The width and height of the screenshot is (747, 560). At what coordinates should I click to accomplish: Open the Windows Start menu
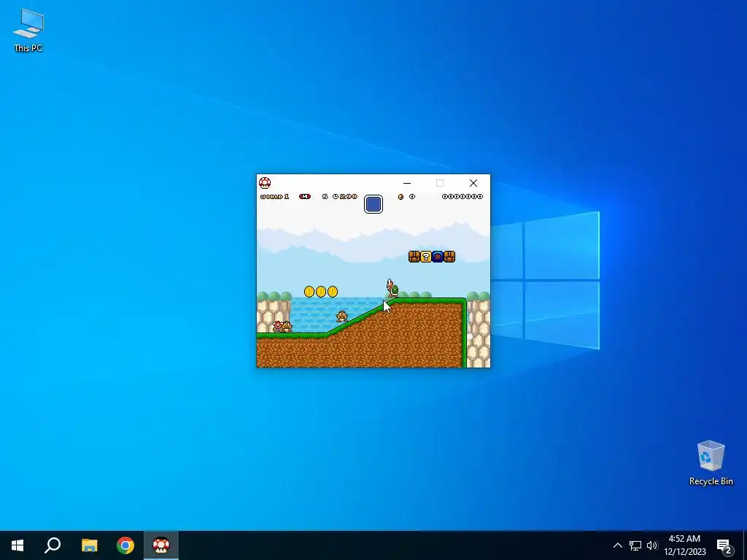pyautogui.click(x=18, y=545)
